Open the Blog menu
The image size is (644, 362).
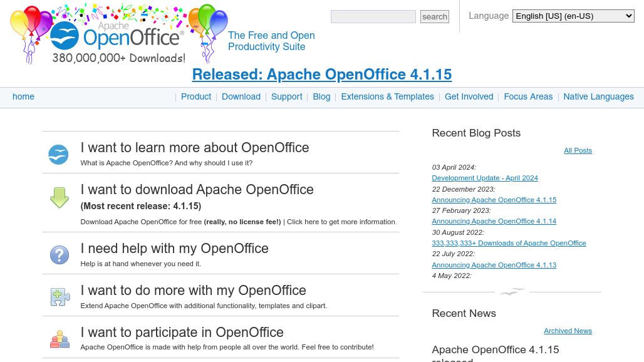321,96
